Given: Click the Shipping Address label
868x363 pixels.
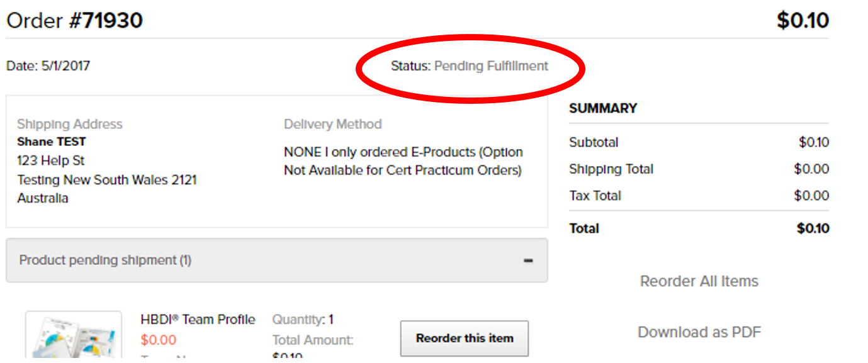Looking at the screenshot, I should tap(69, 124).
